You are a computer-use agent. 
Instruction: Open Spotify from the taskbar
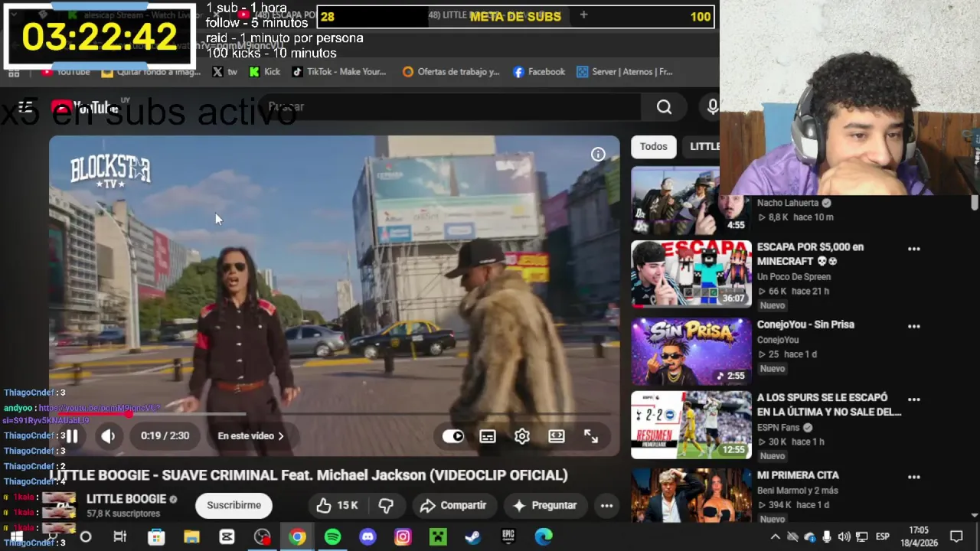click(332, 537)
